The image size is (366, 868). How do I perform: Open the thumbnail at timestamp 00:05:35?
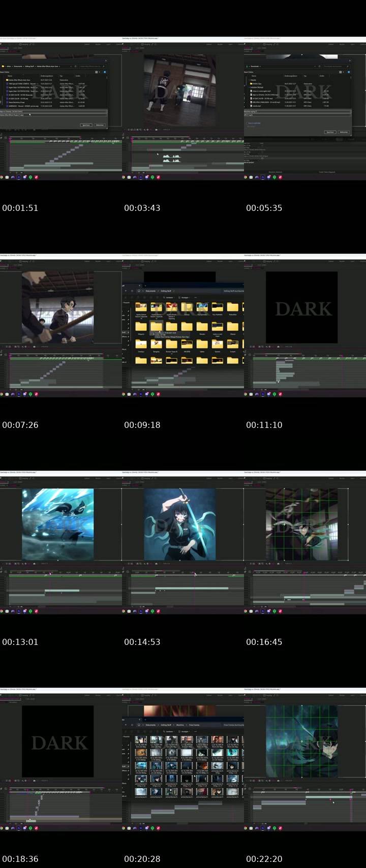[x=305, y=108]
